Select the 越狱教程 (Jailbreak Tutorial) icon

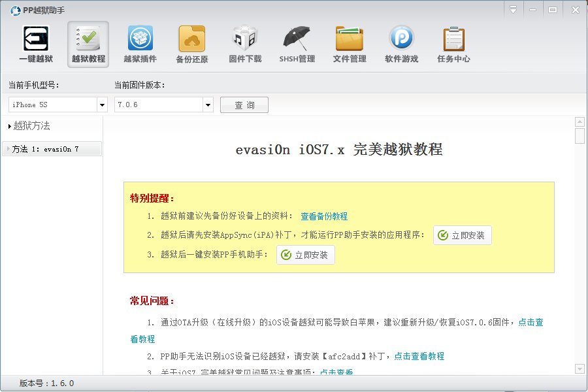88,44
